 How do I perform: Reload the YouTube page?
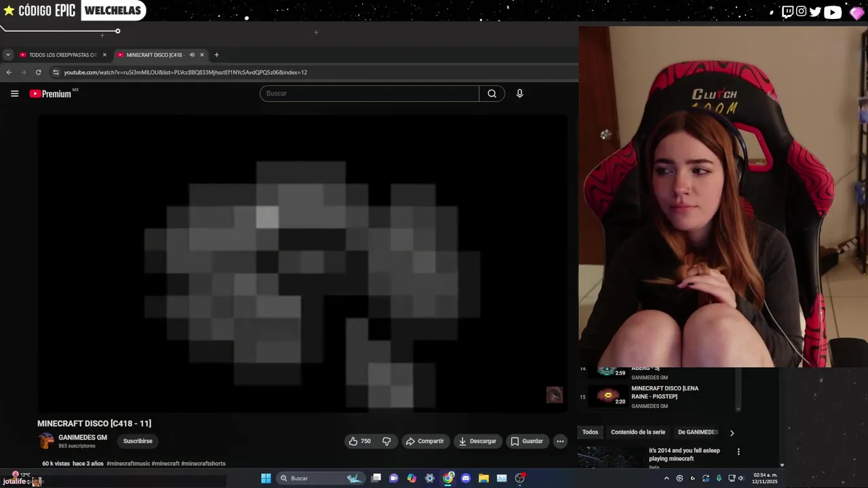pos(39,72)
